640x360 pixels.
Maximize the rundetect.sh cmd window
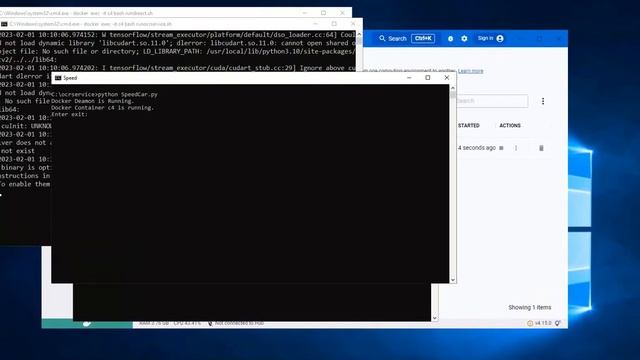pyautogui.click(x=323, y=13)
